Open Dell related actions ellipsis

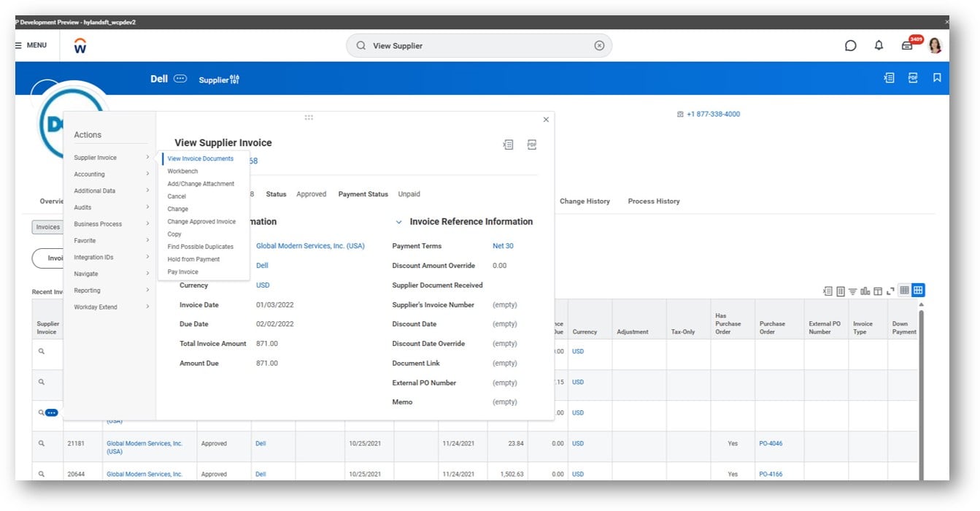[180, 79]
